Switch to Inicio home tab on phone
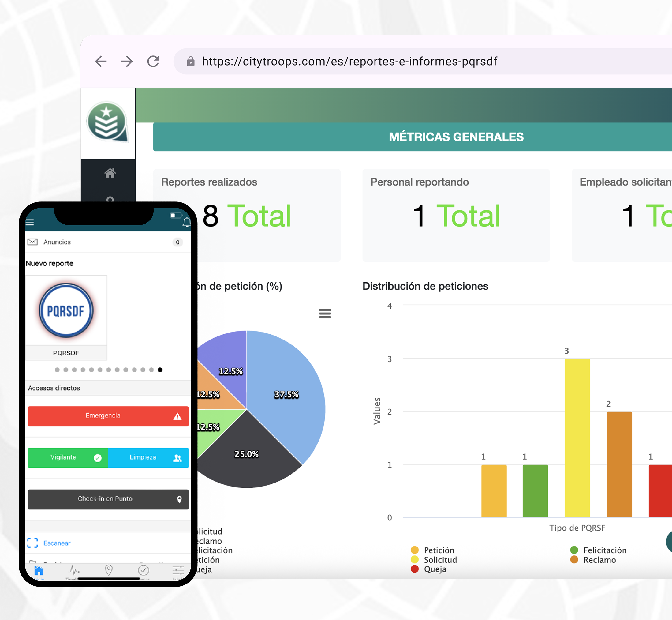 pos(39,572)
